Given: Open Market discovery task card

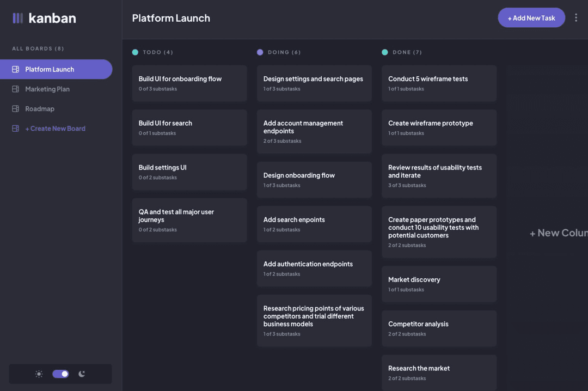Looking at the screenshot, I should click(x=439, y=284).
